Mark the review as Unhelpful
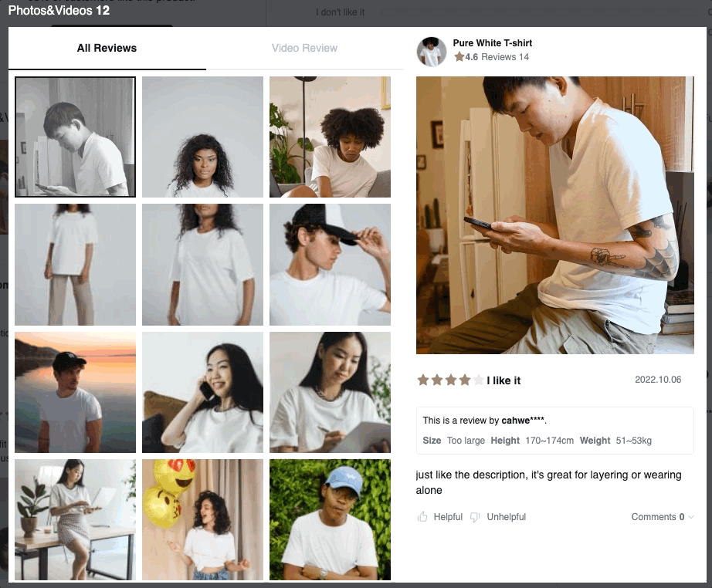Image resolution: width=712 pixels, height=588 pixels. 506,517
